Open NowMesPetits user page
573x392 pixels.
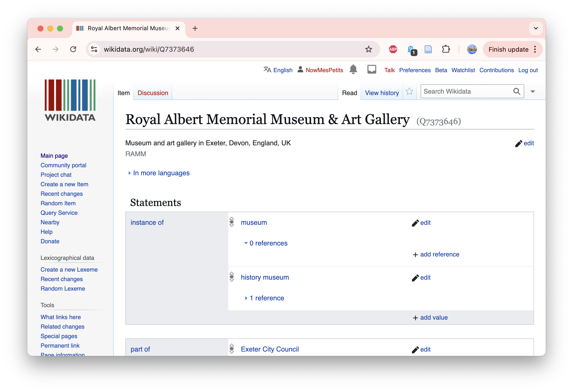point(324,70)
